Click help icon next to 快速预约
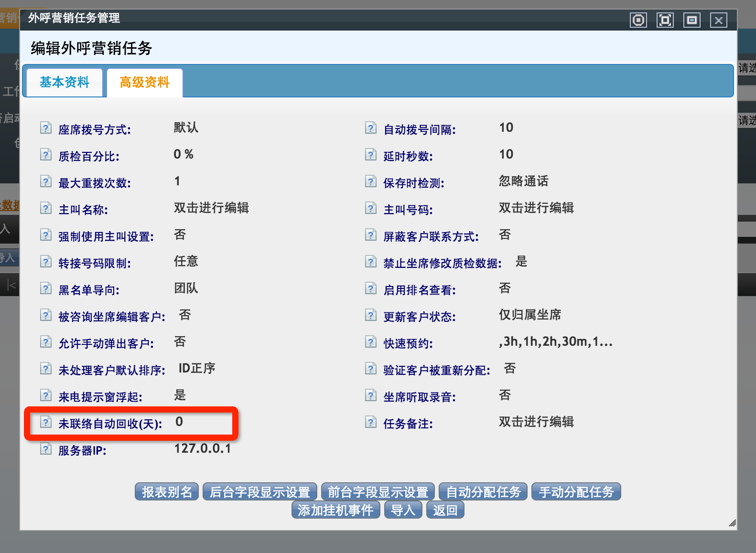The image size is (756, 553). (371, 342)
